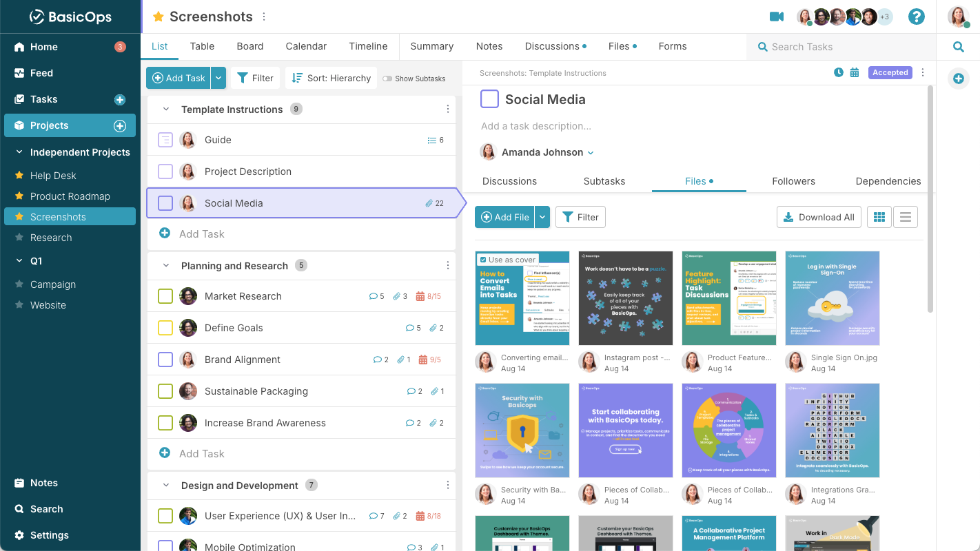Viewport: 980px width, 551px height.
Task: Open the project options menu beside Screenshots title
Action: pyautogui.click(x=264, y=17)
